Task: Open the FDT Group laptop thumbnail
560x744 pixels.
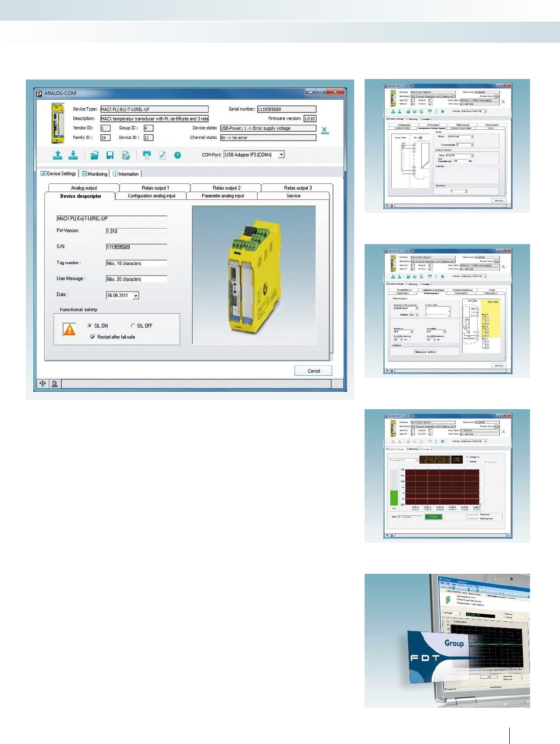Action: (x=447, y=641)
